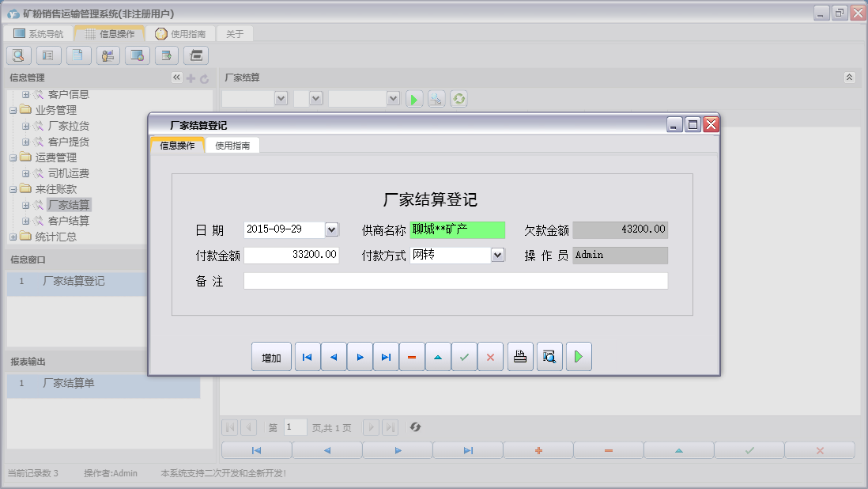Confirm the edit with the green checkmark
The image size is (868, 489).
pos(464,358)
